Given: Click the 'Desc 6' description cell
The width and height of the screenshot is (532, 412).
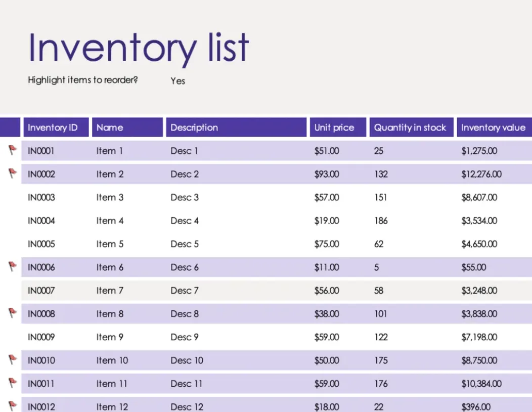Looking at the screenshot, I should [x=185, y=267].
